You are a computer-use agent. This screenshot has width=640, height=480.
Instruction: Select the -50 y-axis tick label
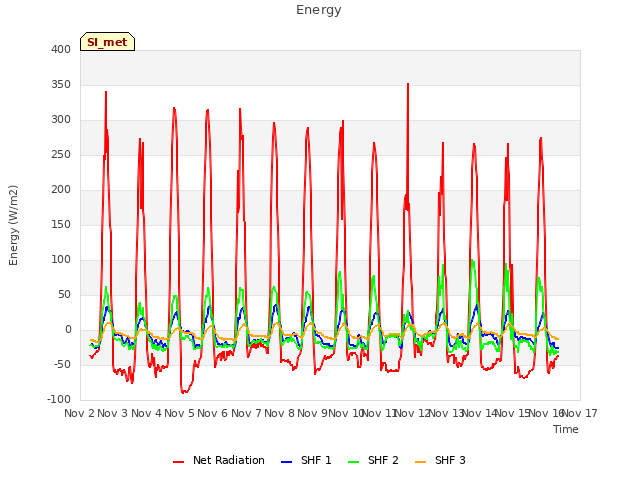[x=62, y=364]
